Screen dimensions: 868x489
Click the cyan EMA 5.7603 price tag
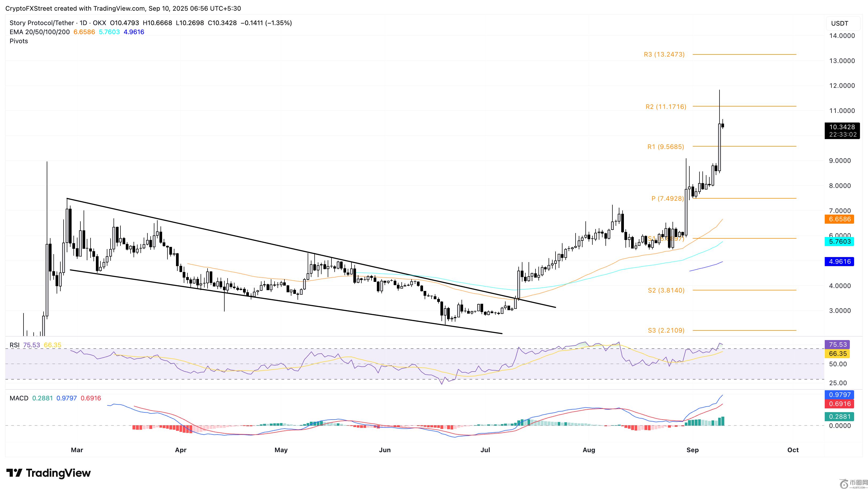pos(839,242)
